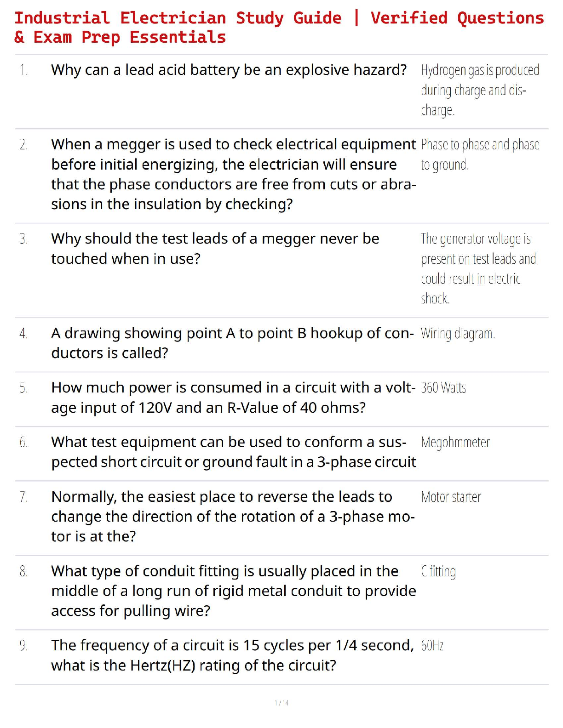
Task: Click the 15 cycles per 1/4 second question
Action: (232, 655)
